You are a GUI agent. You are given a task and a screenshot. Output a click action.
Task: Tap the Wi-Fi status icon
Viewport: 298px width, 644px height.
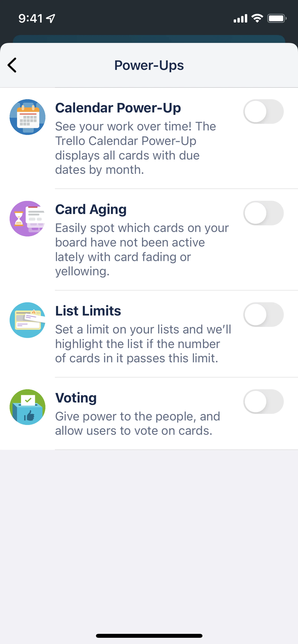click(257, 18)
